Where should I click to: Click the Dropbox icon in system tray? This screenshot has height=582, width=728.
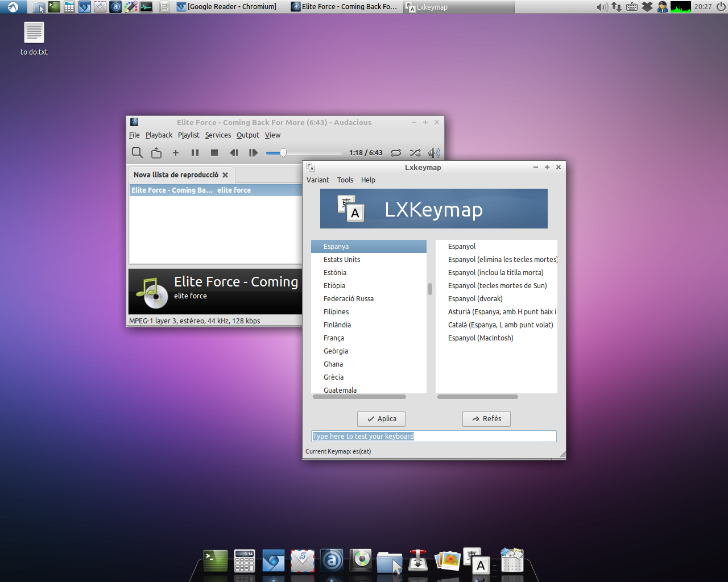[647, 7]
